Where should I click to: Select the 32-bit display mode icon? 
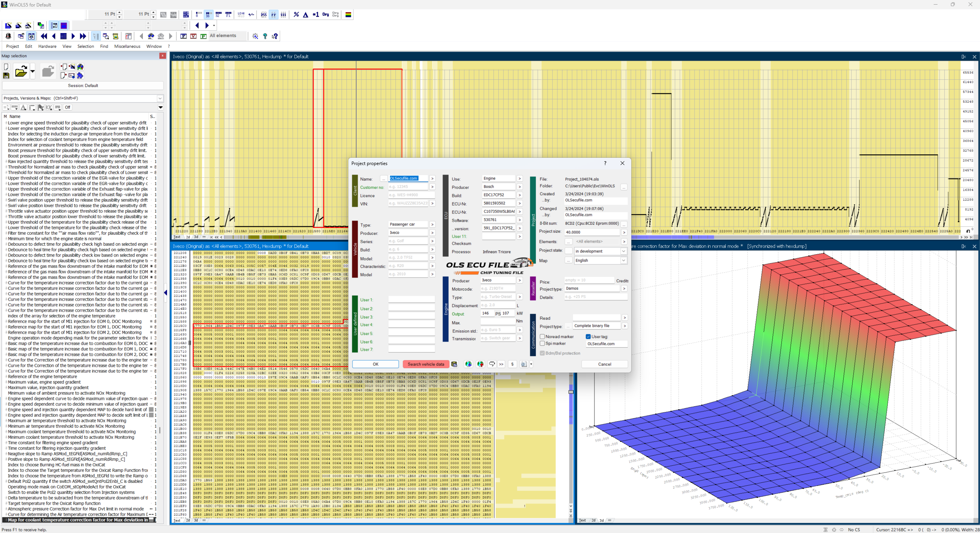(218, 15)
